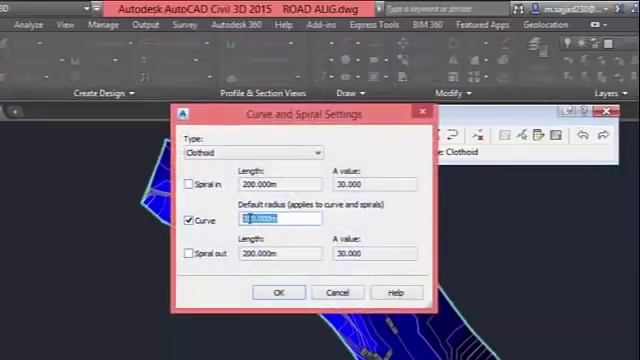Click the Spiral in A value field
This screenshot has width=640, height=360.
[x=375, y=184]
